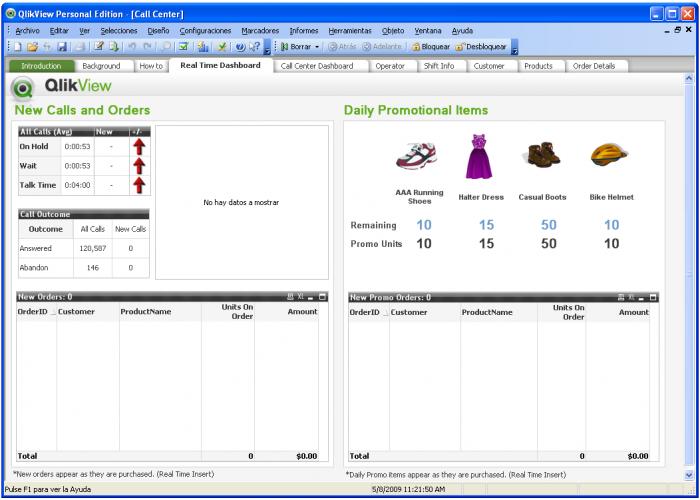700x500 pixels.
Task: Click the Talk Time 0:04:00 value
Action: 77,185
